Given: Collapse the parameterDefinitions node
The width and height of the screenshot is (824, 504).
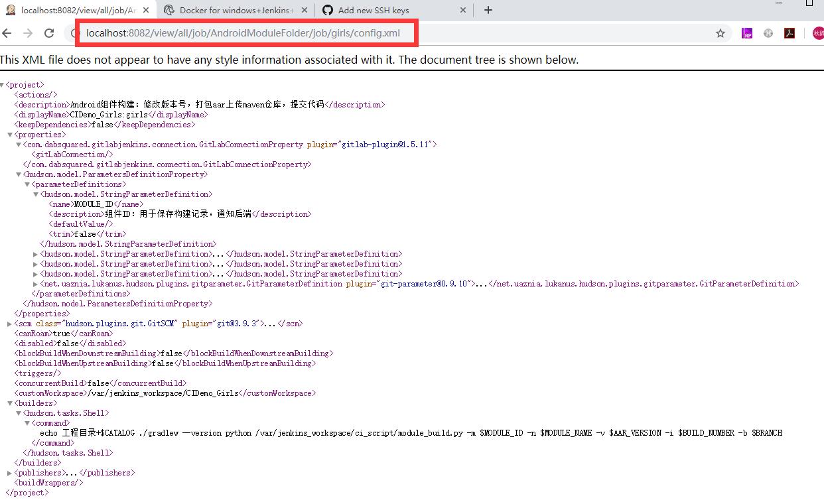Looking at the screenshot, I should tap(27, 184).
